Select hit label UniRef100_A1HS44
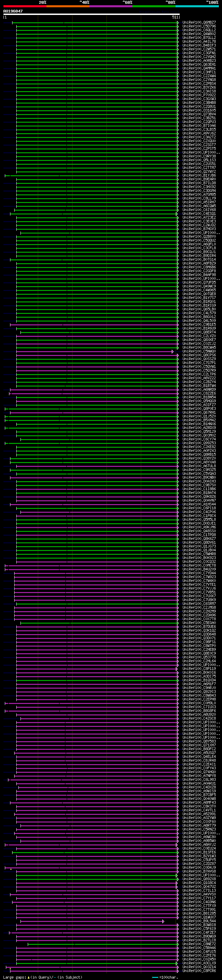This screenshot has width=222, height=980. tap(199, 504)
